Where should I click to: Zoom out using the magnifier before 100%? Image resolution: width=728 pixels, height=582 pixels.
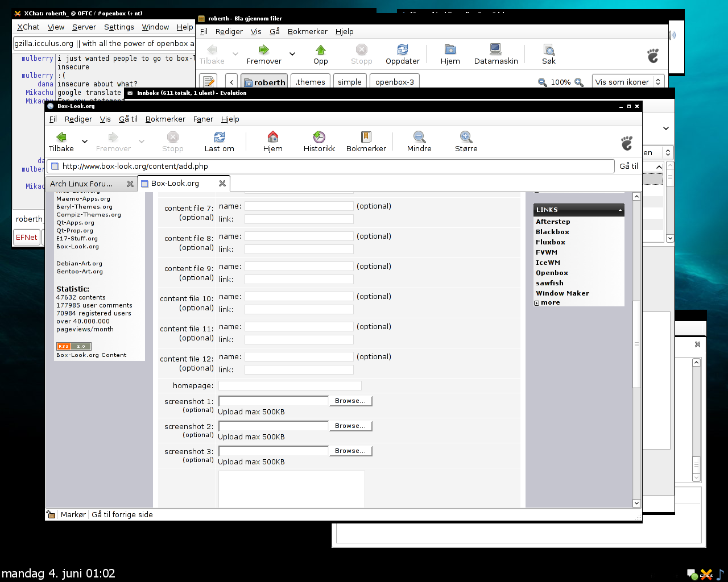point(543,82)
